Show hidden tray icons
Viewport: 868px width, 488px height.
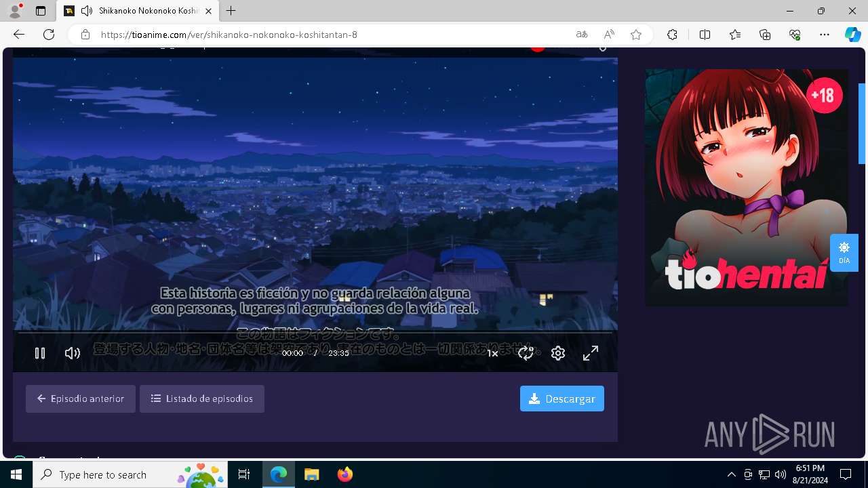coord(731,474)
